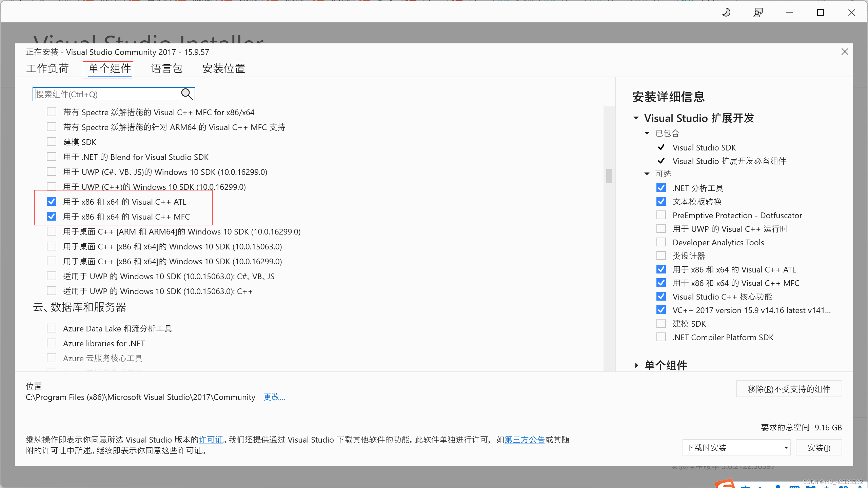This screenshot has width=868, height=488.
Task: Check 建模 SDK in details panel
Action: coord(661,323)
